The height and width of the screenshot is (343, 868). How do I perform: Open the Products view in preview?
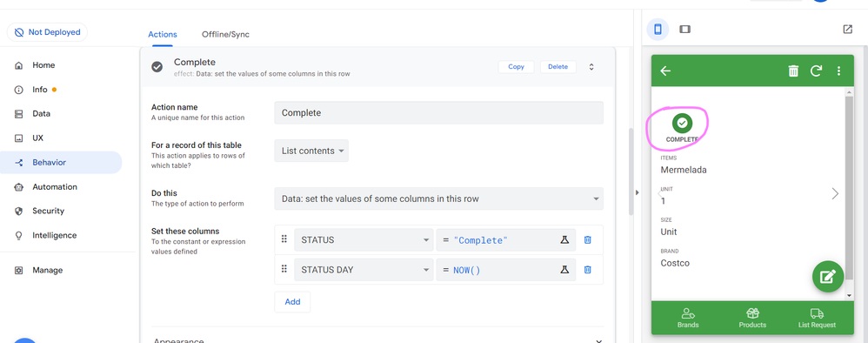tap(752, 318)
